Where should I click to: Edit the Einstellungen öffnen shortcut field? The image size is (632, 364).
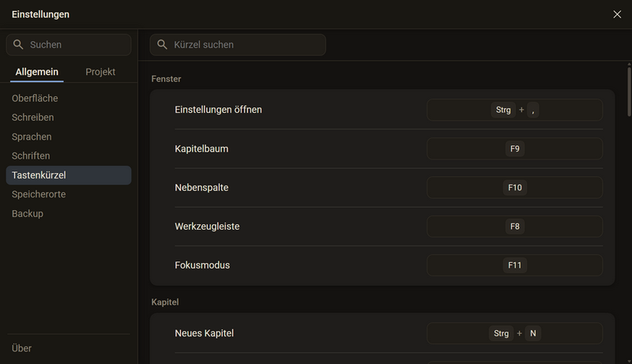pyautogui.click(x=515, y=110)
